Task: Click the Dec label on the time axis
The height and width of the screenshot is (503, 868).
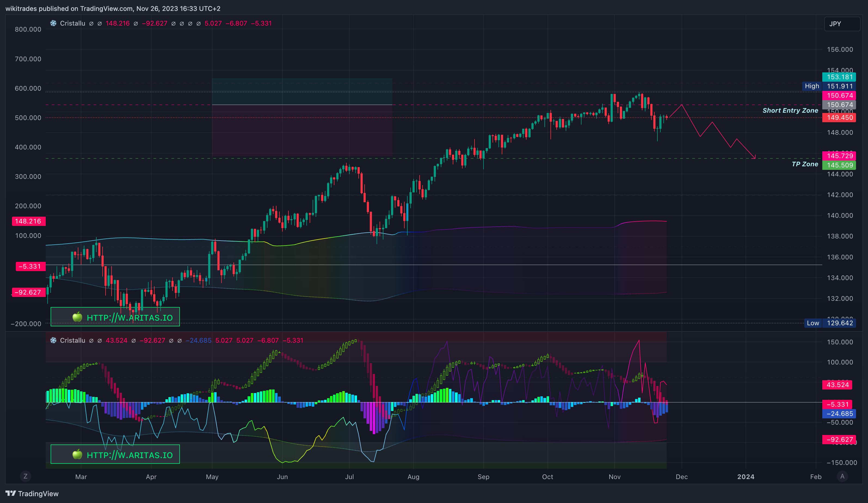Action: coord(682,477)
